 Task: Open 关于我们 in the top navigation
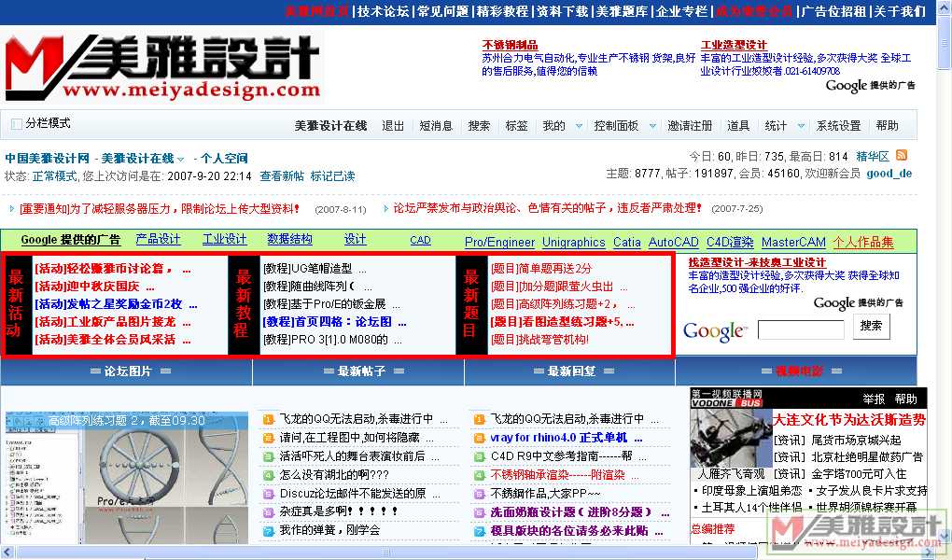[900, 11]
